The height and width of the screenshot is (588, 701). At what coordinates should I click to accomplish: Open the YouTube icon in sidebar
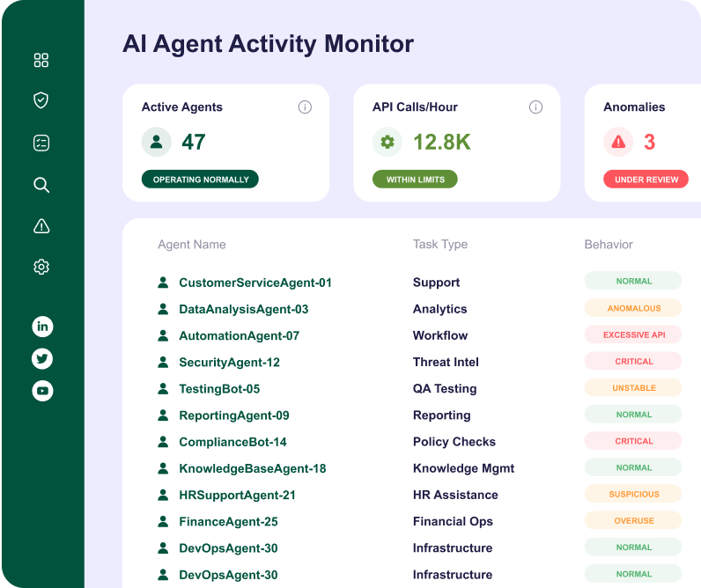coord(42,391)
